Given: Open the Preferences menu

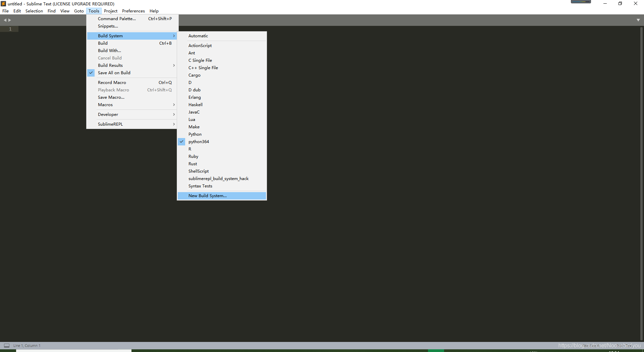Looking at the screenshot, I should click(x=133, y=11).
